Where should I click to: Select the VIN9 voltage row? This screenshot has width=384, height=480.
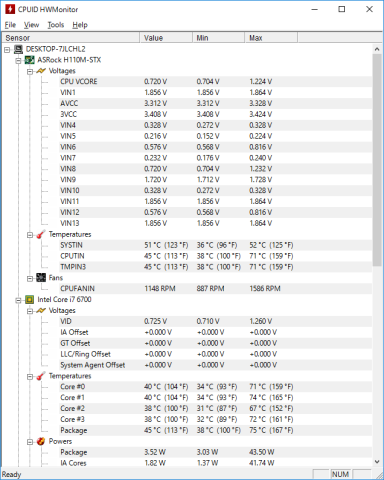point(216,180)
